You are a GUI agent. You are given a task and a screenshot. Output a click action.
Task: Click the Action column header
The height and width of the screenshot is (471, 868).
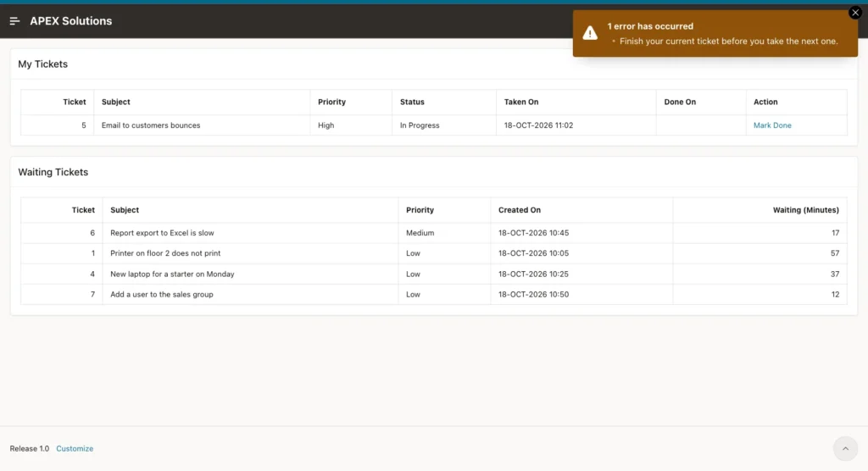765,102
